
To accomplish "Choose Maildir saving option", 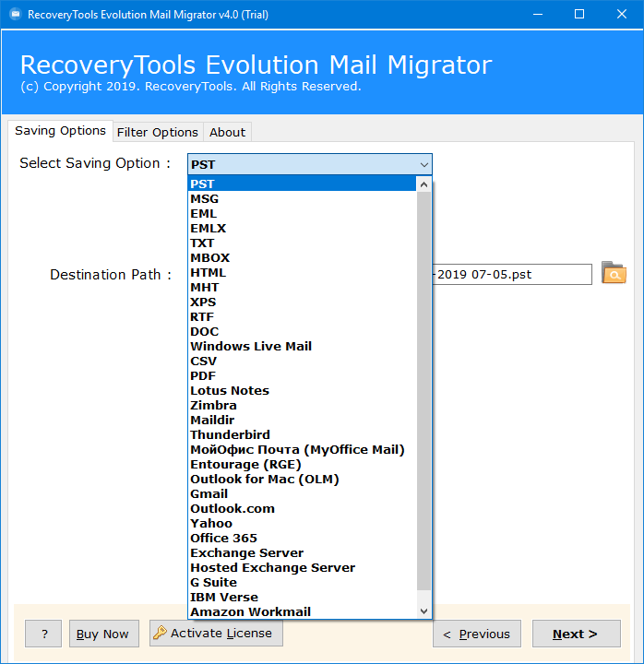I will (x=302, y=421).
